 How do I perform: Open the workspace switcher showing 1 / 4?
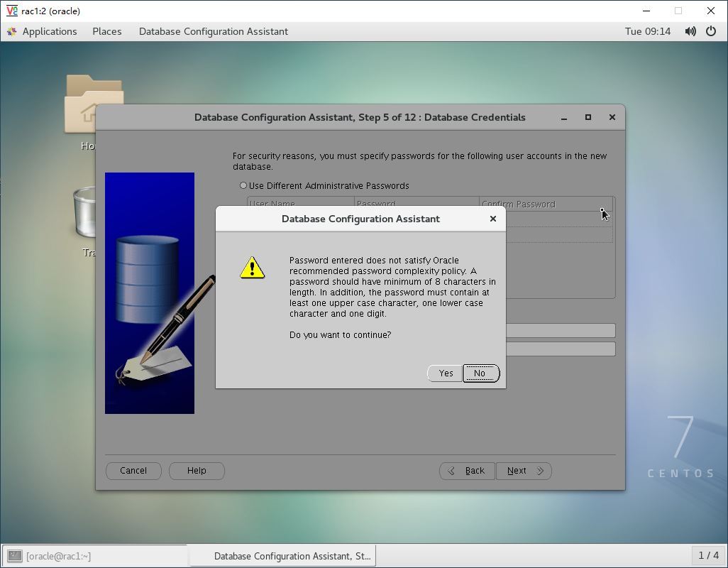(709, 555)
